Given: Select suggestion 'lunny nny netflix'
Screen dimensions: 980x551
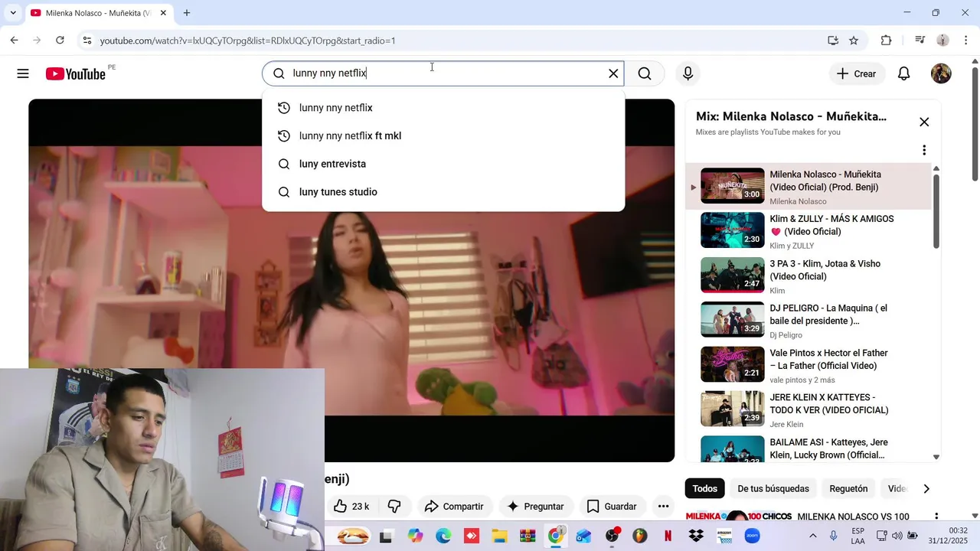Looking at the screenshot, I should click(443, 108).
